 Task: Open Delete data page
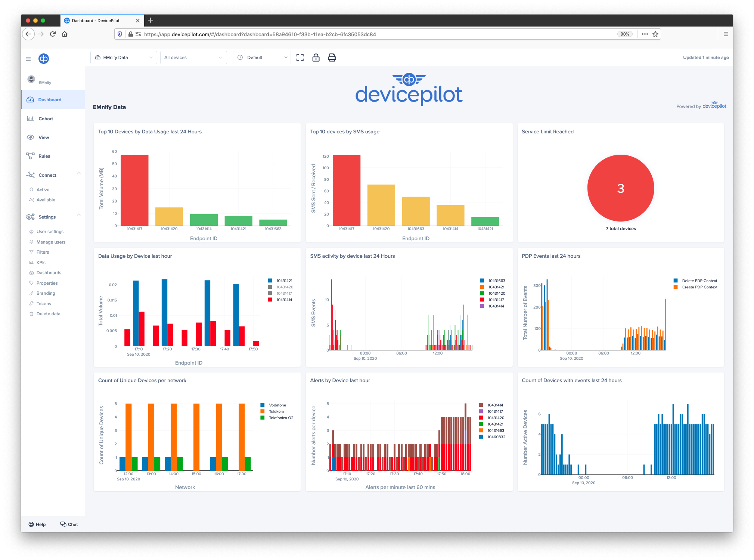pyautogui.click(x=48, y=314)
